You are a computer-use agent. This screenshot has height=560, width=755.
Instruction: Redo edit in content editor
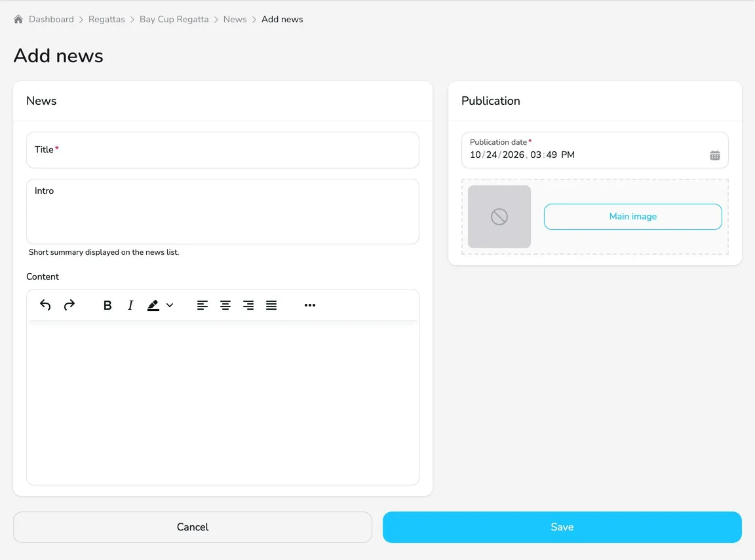pyautogui.click(x=69, y=305)
